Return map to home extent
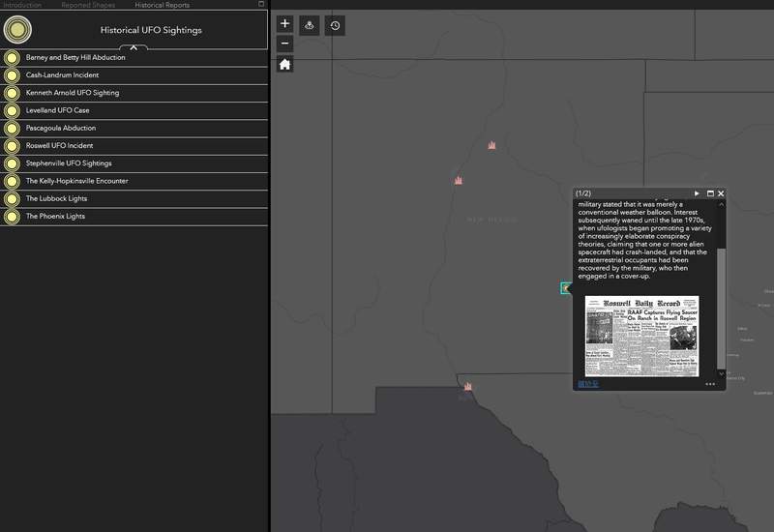Viewport: 774px width, 532px height. coord(284,65)
